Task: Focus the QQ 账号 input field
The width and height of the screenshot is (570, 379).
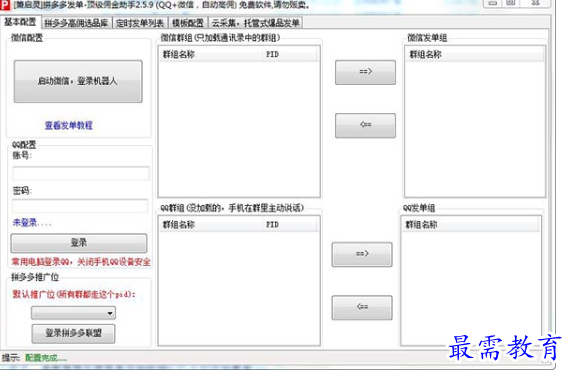Action: pos(81,173)
